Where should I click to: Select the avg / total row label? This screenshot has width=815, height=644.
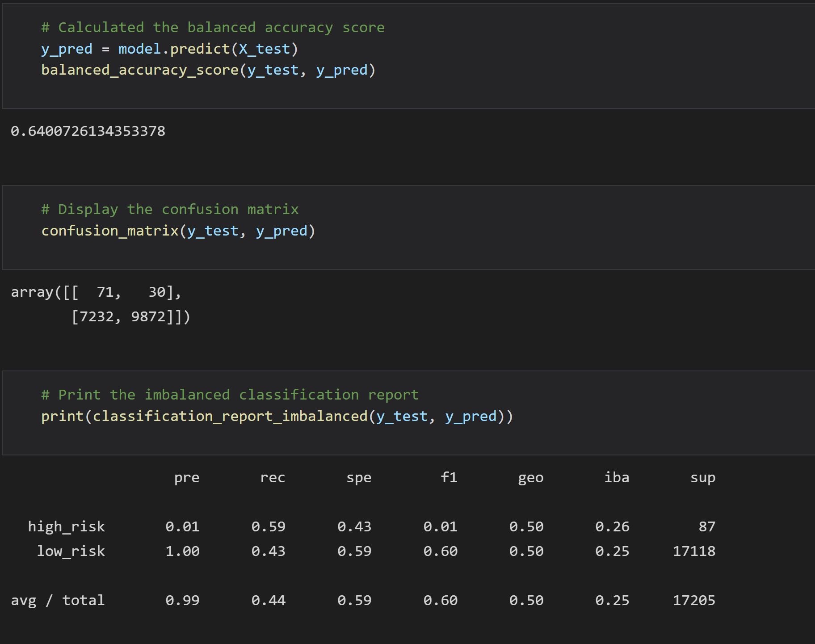59,600
